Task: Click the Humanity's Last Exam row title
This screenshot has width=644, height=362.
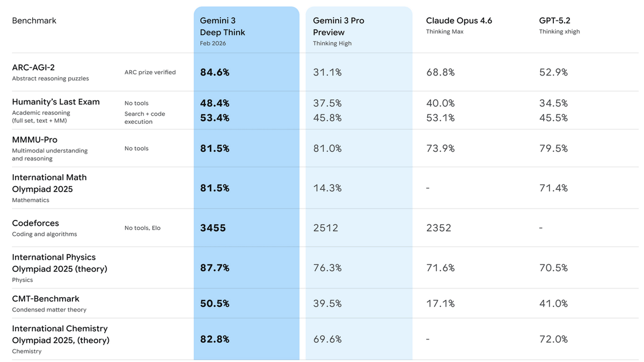Action: tap(56, 102)
